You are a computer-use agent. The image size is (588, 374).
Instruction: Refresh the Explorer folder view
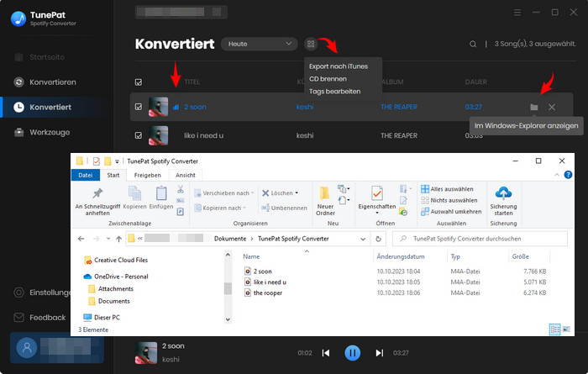tap(378, 239)
